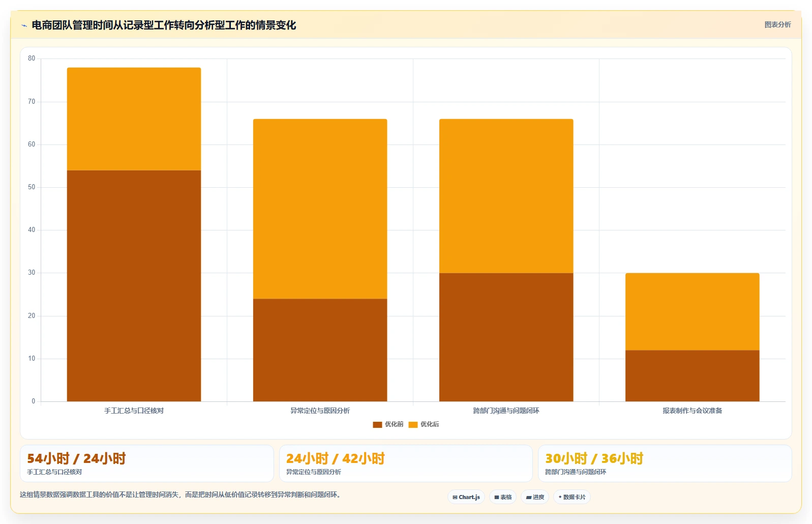
Task: Select the 表格 tag chip
Action: (503, 497)
